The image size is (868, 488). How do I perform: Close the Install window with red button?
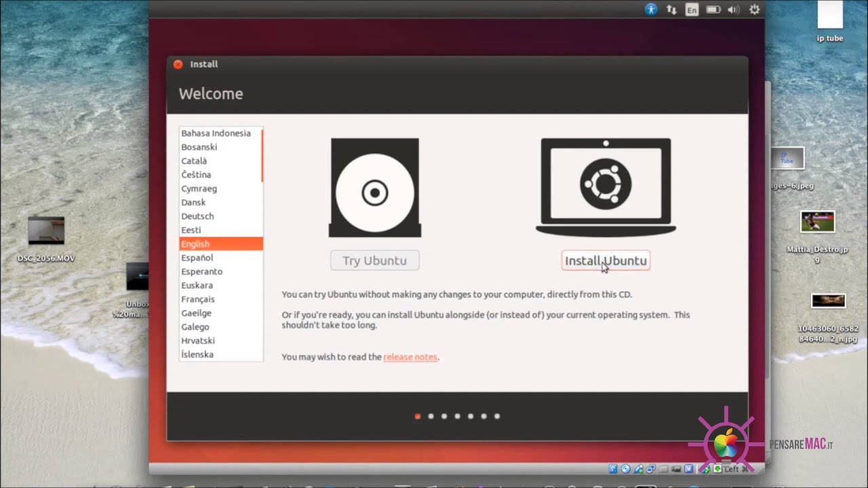point(178,64)
